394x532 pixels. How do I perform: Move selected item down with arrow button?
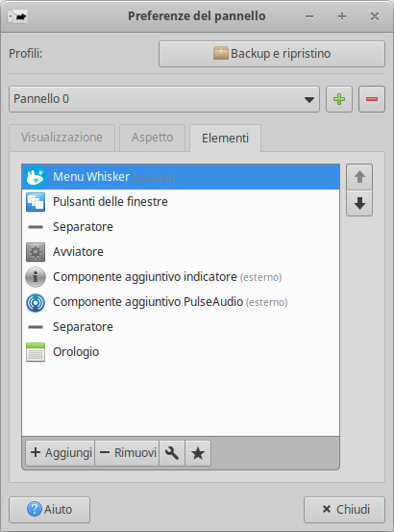(359, 203)
